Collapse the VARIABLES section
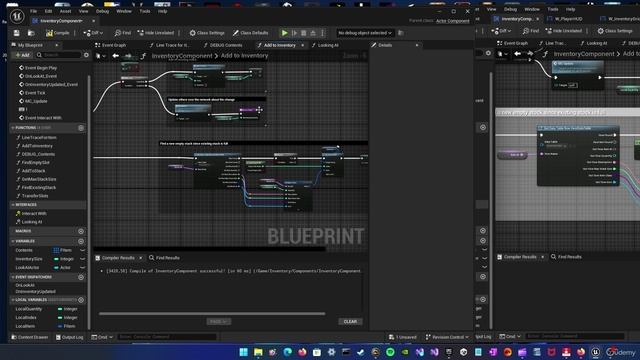This screenshot has width=640, height=360. tap(13, 241)
